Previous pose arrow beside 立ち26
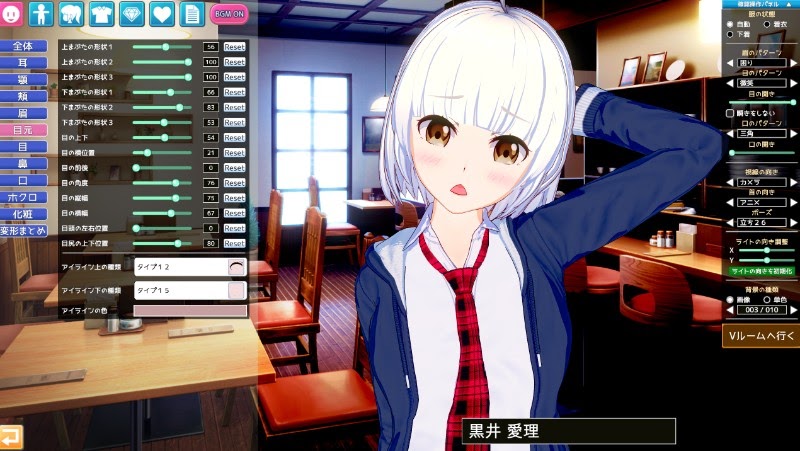The height and width of the screenshot is (451, 800). point(730,222)
